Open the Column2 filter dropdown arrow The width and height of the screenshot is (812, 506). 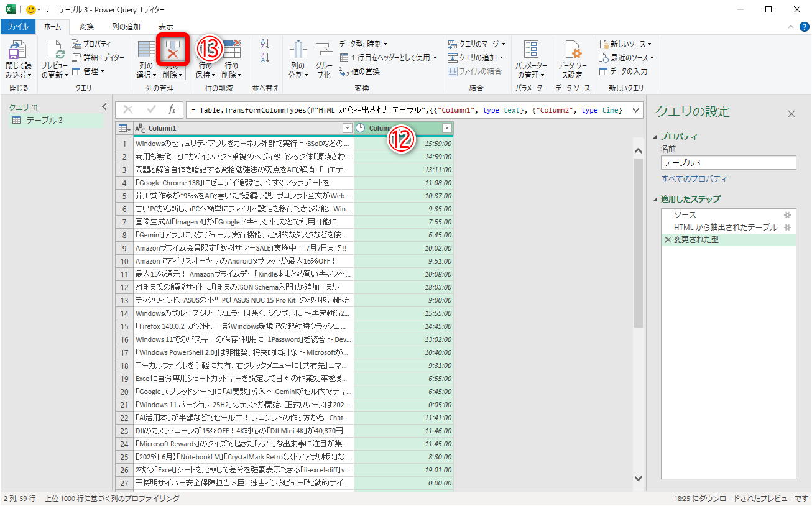pos(446,128)
